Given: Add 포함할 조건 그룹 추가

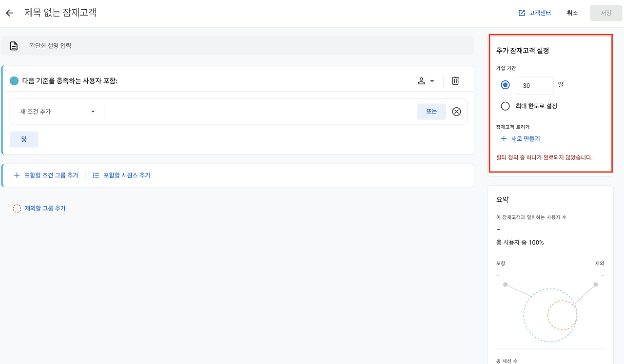Looking at the screenshot, I should (46, 175).
